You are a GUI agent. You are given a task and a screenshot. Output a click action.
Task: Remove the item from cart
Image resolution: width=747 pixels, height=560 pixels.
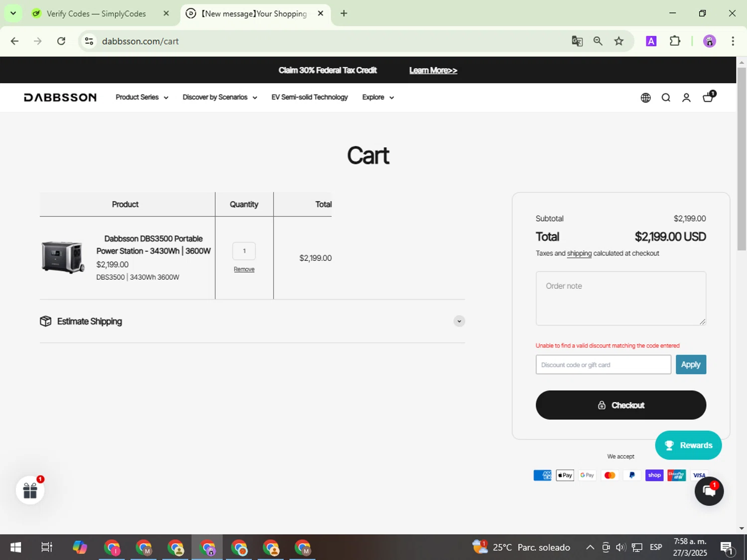tap(244, 269)
